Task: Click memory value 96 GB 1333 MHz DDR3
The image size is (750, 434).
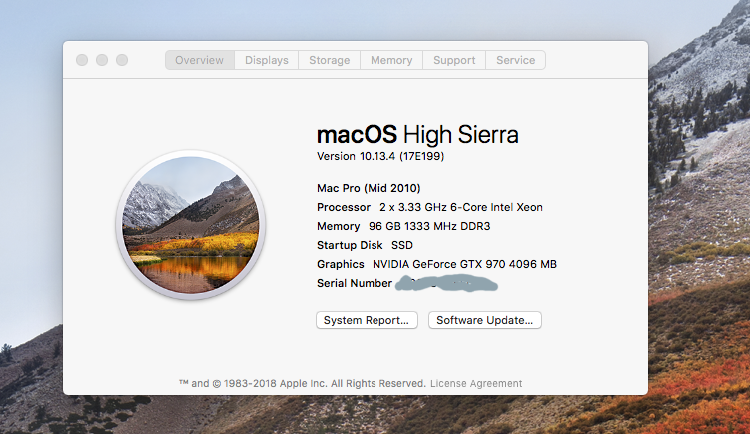Action: click(430, 226)
